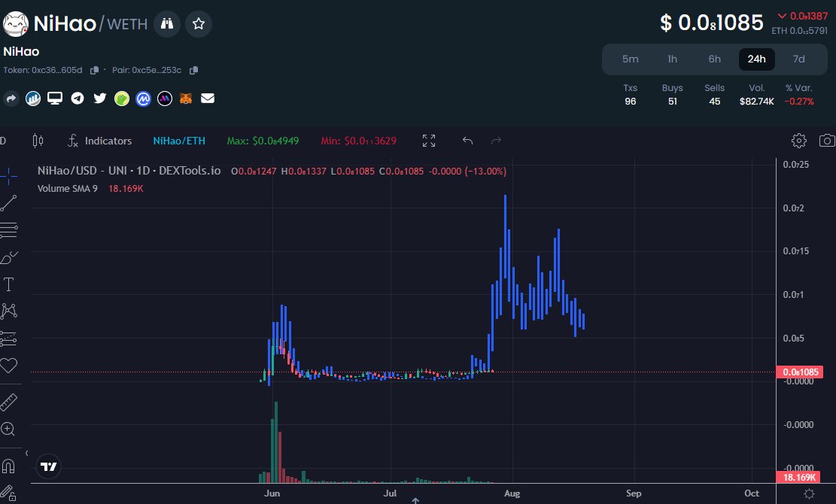Select the ruler measure tool

point(9,402)
